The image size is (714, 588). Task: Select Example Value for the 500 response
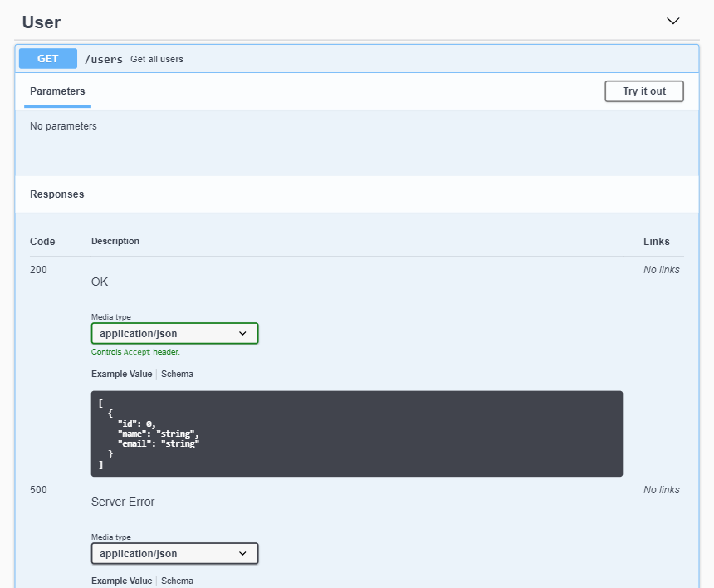point(121,581)
